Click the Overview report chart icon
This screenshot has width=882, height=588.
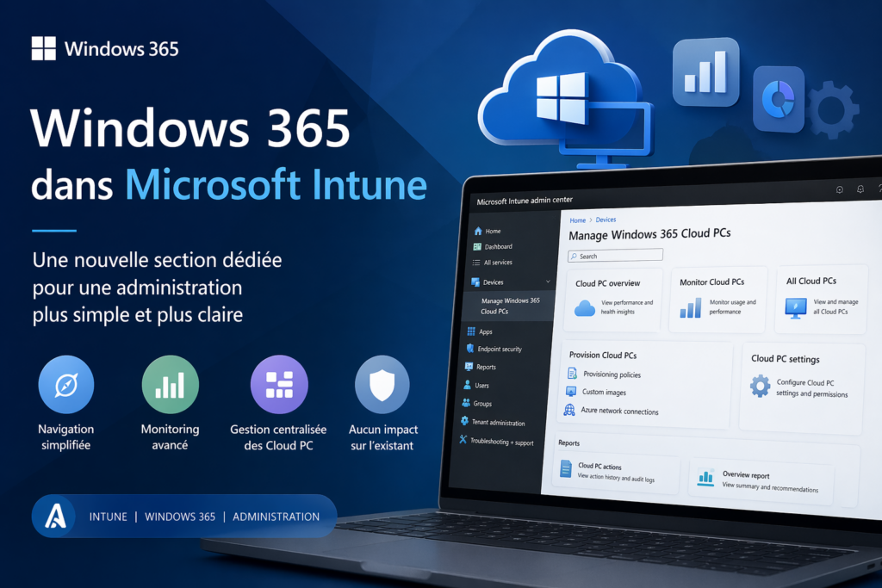[705, 477]
